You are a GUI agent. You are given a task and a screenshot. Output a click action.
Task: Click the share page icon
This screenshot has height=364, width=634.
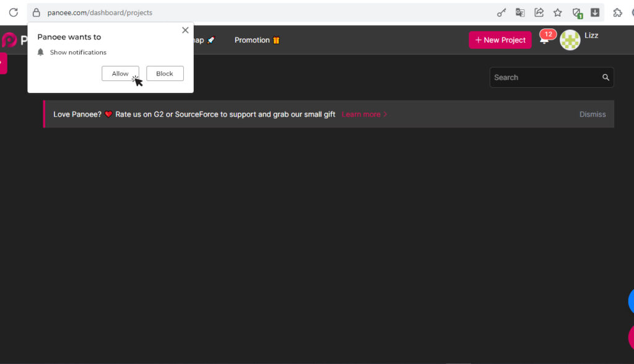point(539,12)
